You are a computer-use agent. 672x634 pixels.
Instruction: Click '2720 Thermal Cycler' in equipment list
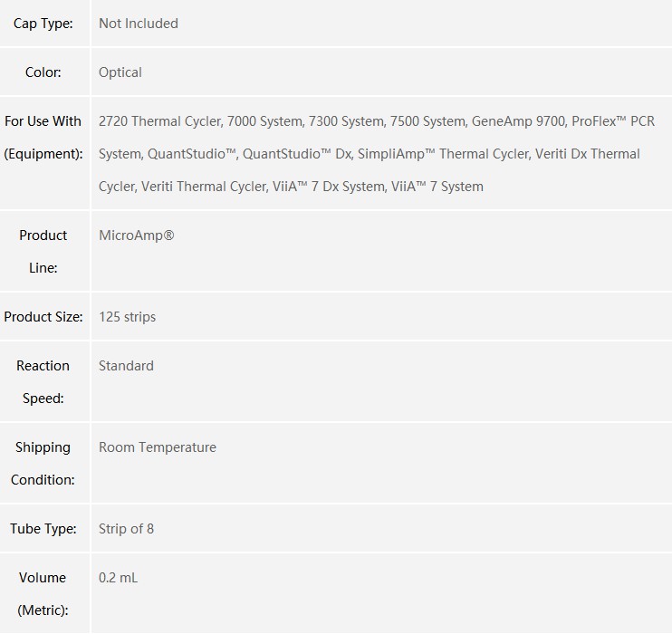(160, 121)
